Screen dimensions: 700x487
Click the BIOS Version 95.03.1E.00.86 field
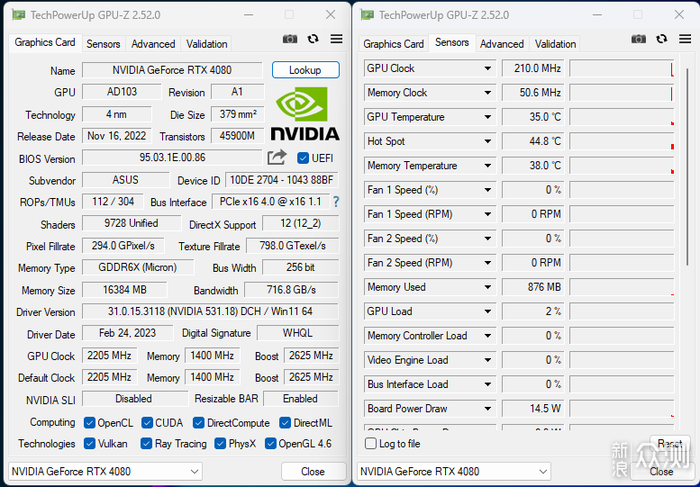tap(172, 158)
